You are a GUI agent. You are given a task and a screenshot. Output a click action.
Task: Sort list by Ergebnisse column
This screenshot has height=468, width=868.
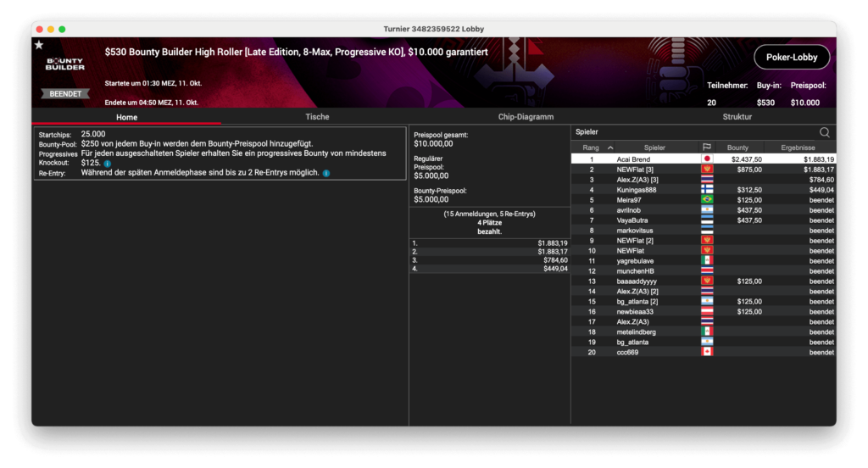pos(798,148)
